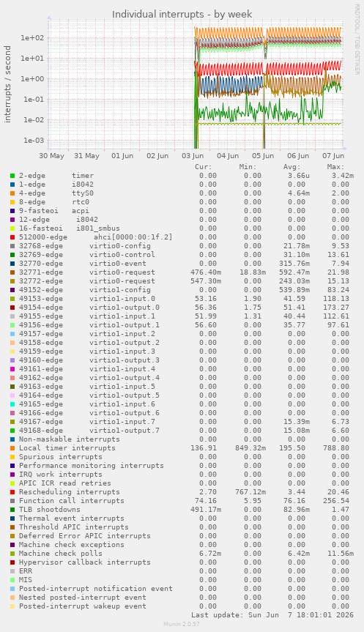Viewport: 364px width, 632px height.
Task: Click the swatch for 49153-edge virtio1-input.0
Action: pyautogui.click(x=12, y=299)
